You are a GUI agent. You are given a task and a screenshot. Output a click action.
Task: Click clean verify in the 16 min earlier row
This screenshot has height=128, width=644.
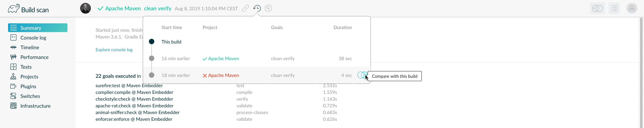(283, 59)
